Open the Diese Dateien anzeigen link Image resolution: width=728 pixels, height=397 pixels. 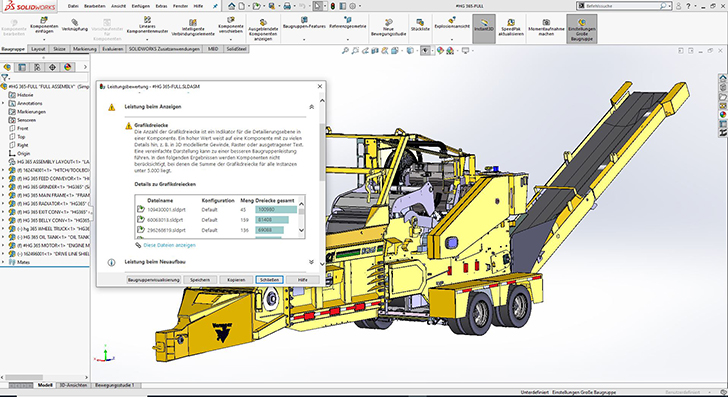(x=169, y=245)
